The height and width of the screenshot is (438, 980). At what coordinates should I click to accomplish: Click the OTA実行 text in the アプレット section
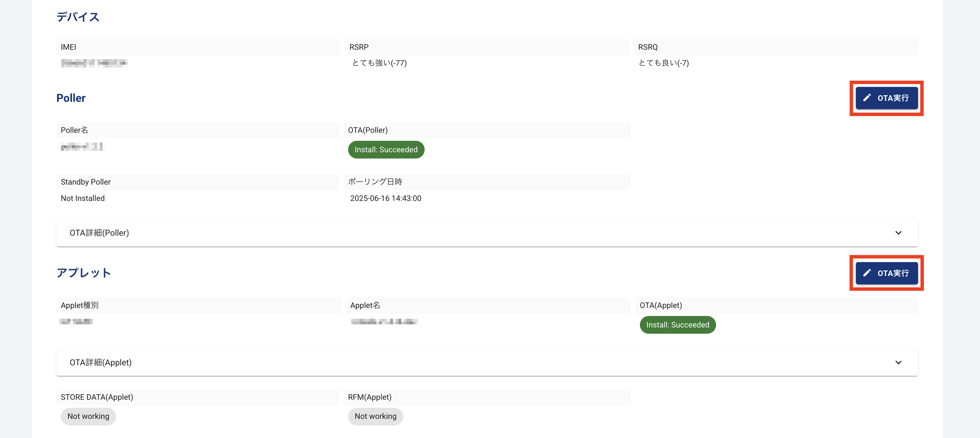pos(893,273)
